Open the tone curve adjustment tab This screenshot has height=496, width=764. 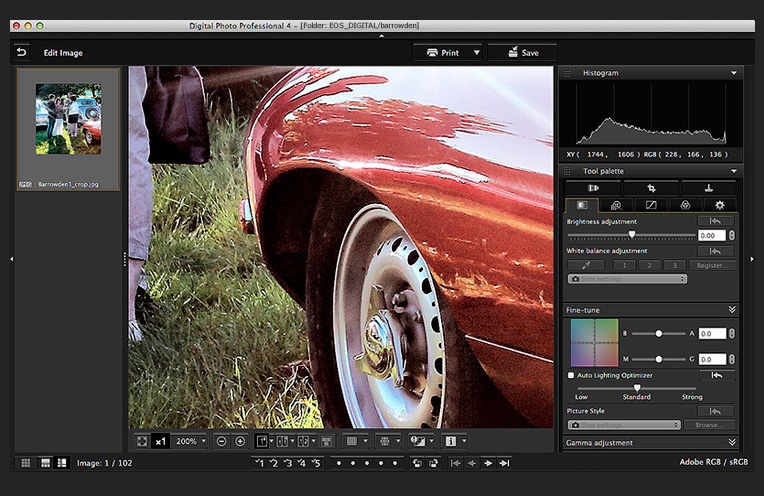point(651,205)
